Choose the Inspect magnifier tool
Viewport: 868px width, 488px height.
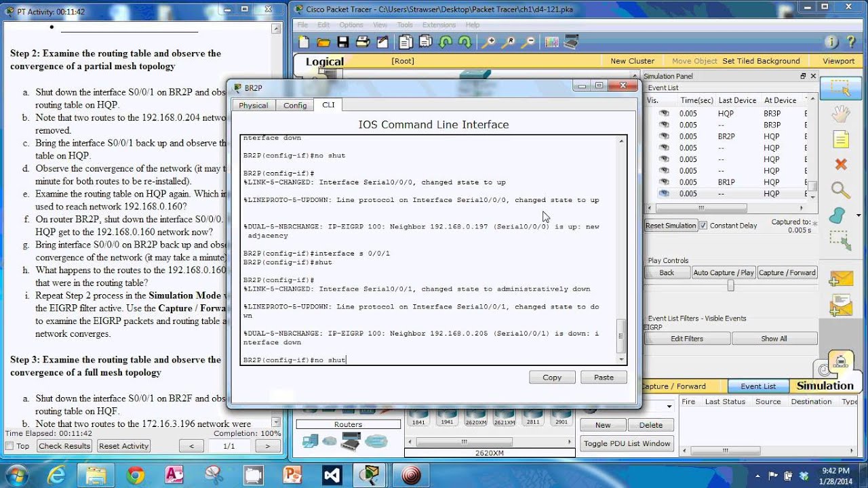(841, 190)
